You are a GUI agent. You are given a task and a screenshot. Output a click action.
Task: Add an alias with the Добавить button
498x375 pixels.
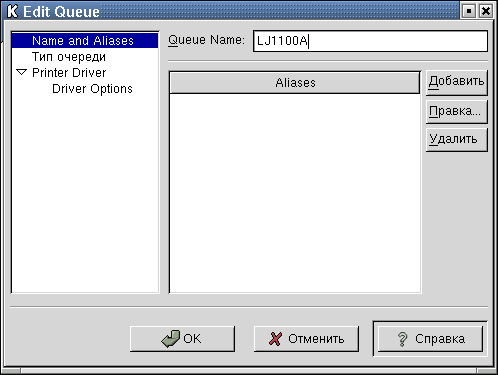click(456, 82)
